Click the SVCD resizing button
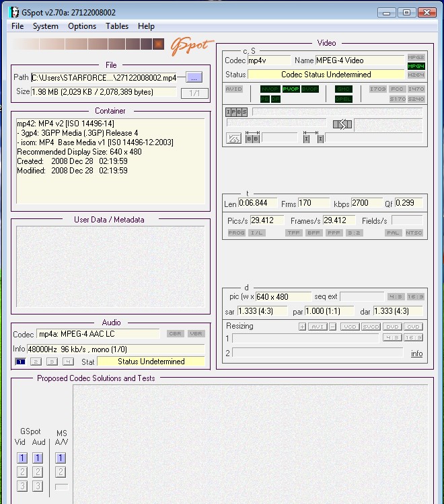 [x=371, y=327]
